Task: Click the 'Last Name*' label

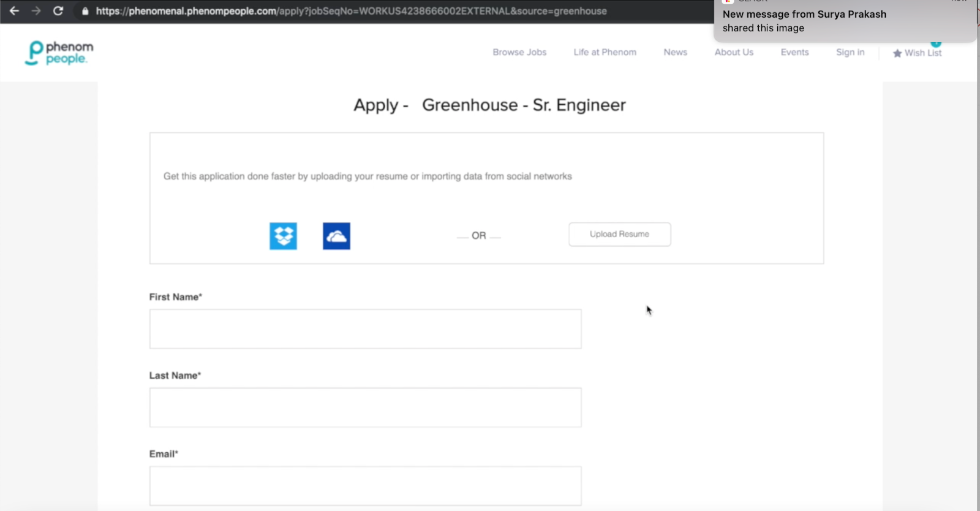Action: tap(175, 376)
